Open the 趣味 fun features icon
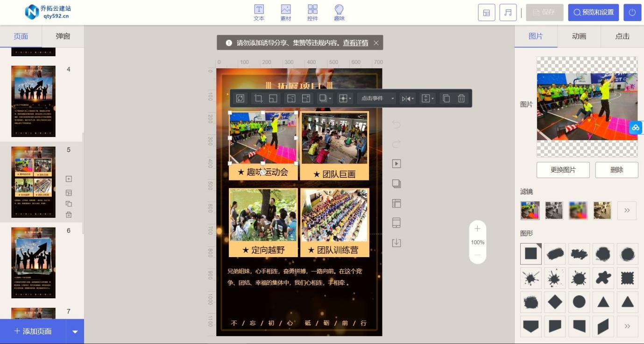This screenshot has width=644, height=344. click(339, 13)
